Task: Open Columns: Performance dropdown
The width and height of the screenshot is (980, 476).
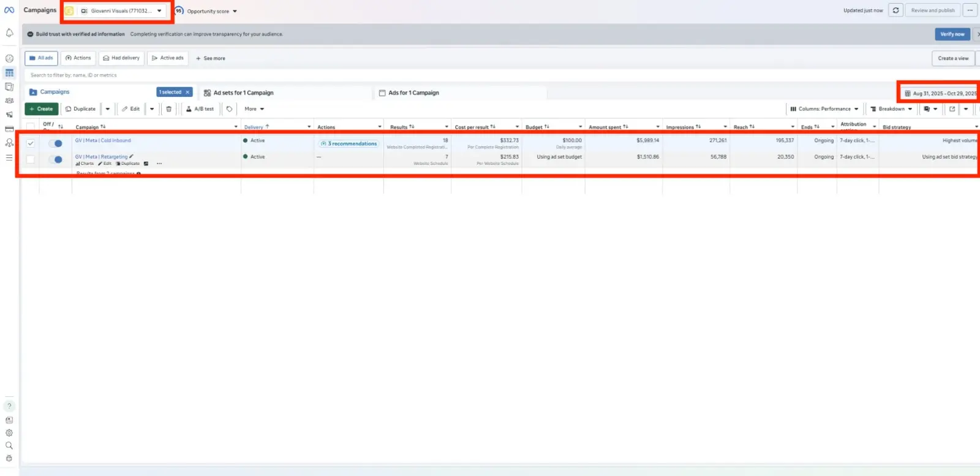Action: [x=824, y=109]
